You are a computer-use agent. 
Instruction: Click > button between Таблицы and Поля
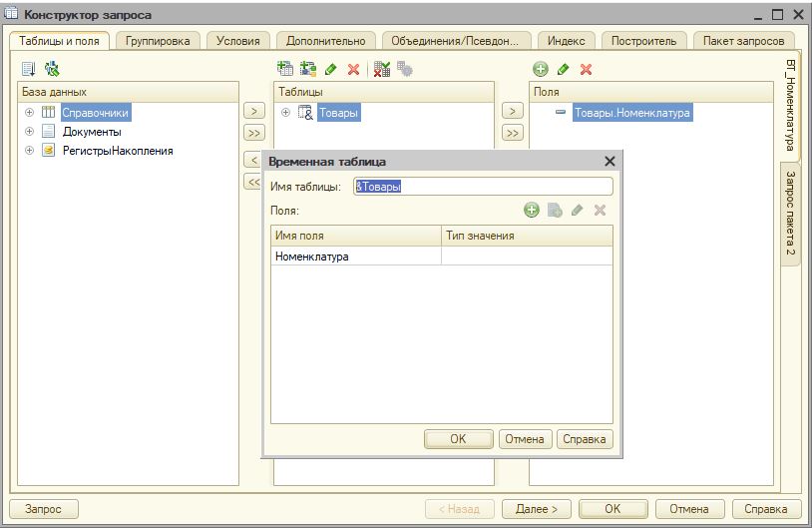[x=512, y=111]
